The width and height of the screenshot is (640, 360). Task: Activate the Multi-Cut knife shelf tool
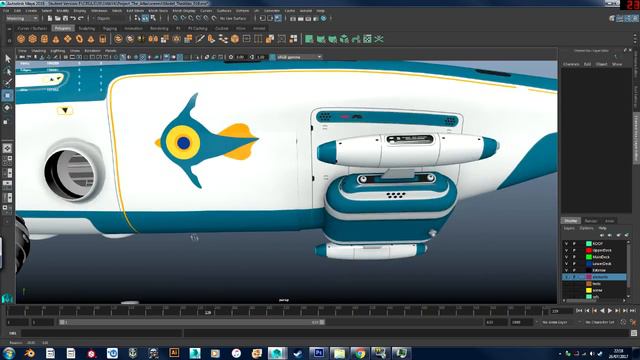[x=200, y=39]
